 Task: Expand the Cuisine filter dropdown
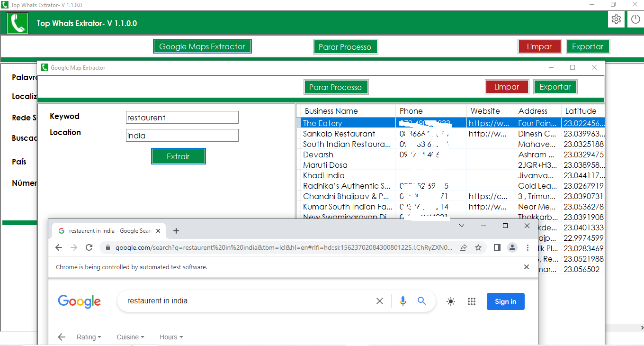tap(130, 337)
